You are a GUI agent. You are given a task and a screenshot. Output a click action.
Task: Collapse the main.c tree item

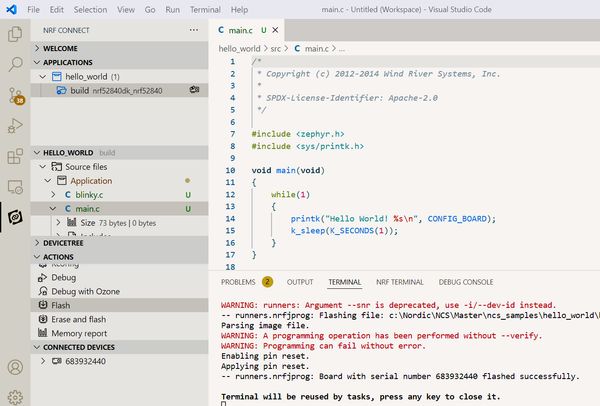[x=53, y=209]
